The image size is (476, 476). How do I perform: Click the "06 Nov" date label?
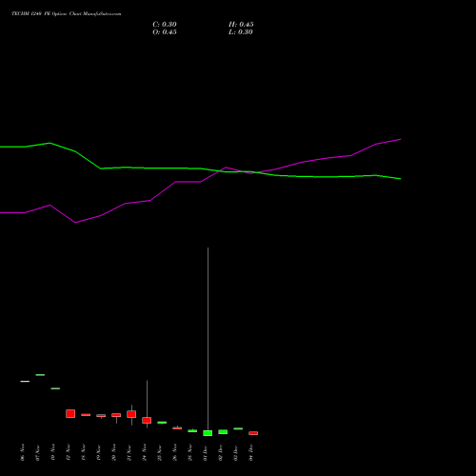(x=22, y=452)
